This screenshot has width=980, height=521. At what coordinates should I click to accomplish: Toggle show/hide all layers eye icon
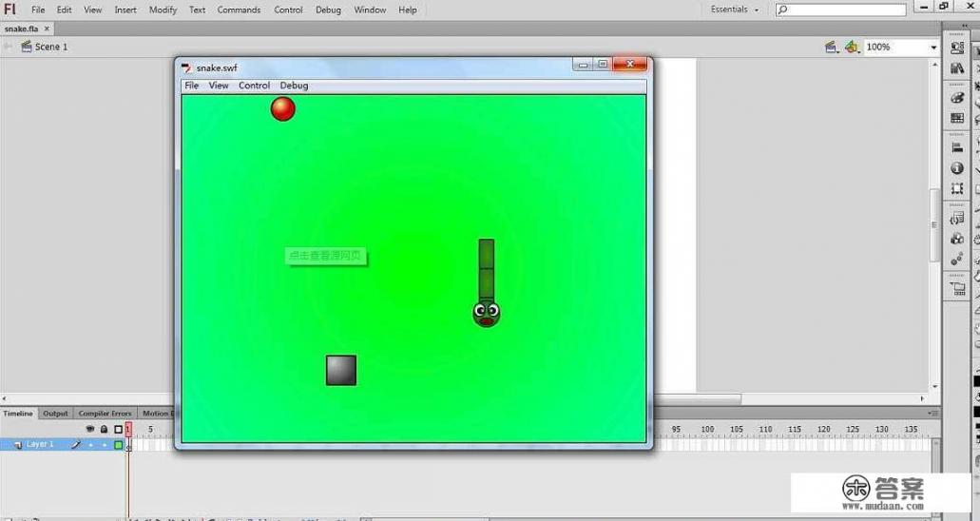(x=90, y=429)
